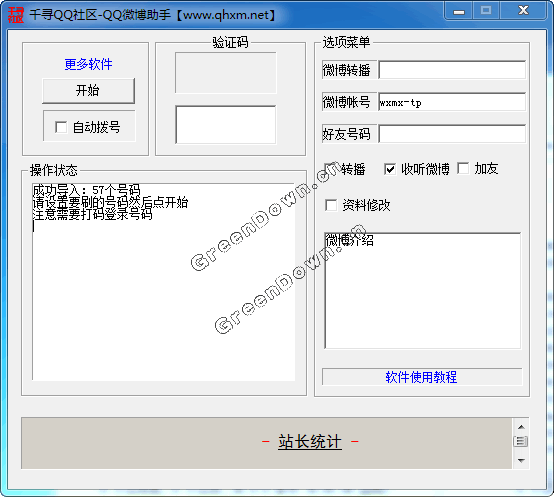Tick the 加友 checkbox
The image size is (554, 497).
pyautogui.click(x=463, y=168)
